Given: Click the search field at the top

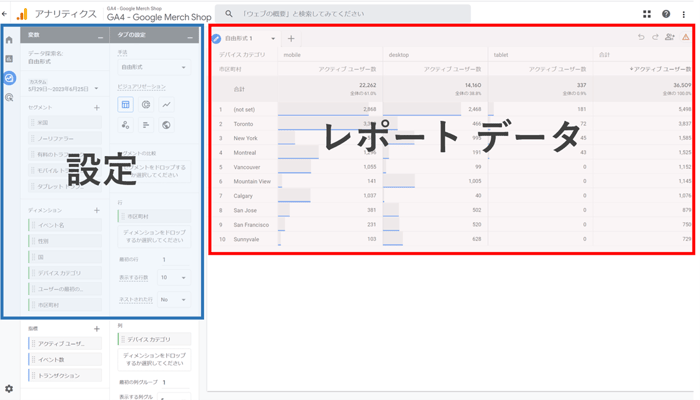Looking at the screenshot, I should click(x=342, y=14).
